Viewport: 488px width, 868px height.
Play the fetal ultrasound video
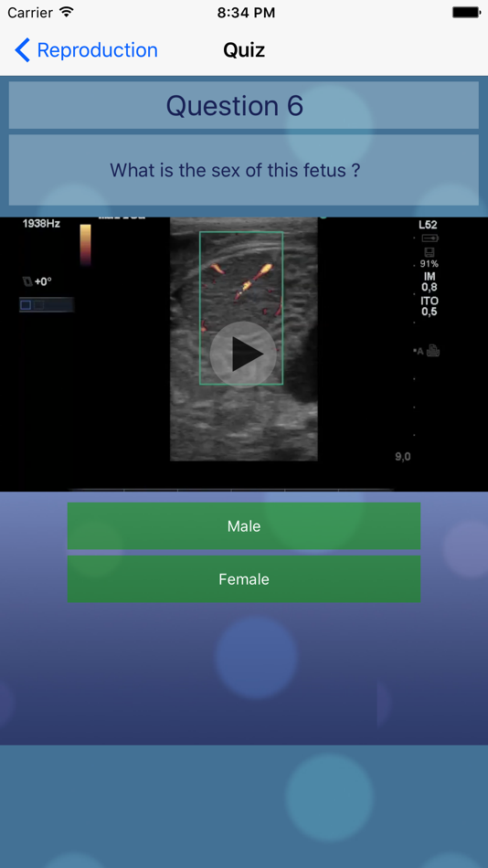point(242,355)
